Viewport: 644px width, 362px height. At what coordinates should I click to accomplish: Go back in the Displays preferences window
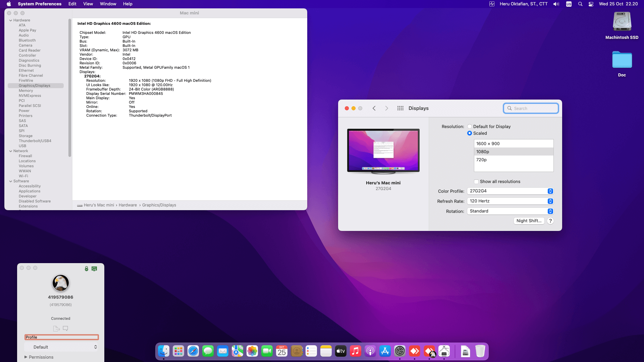374,108
